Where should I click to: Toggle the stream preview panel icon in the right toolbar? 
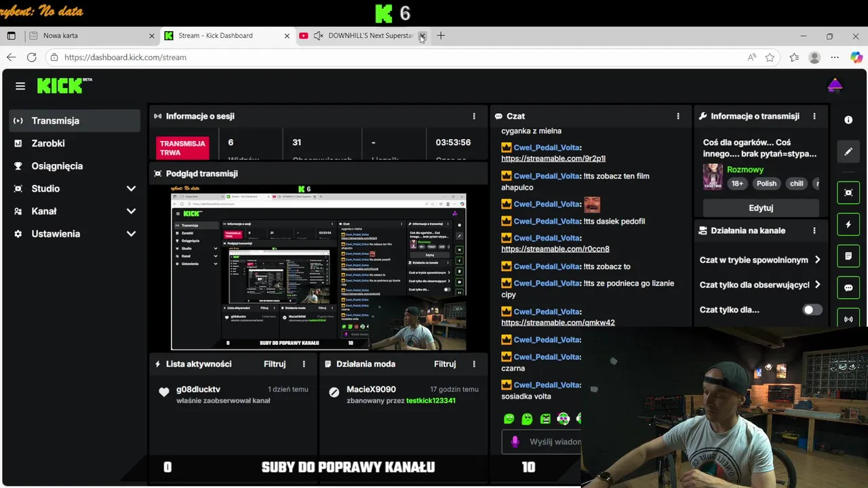tap(848, 192)
